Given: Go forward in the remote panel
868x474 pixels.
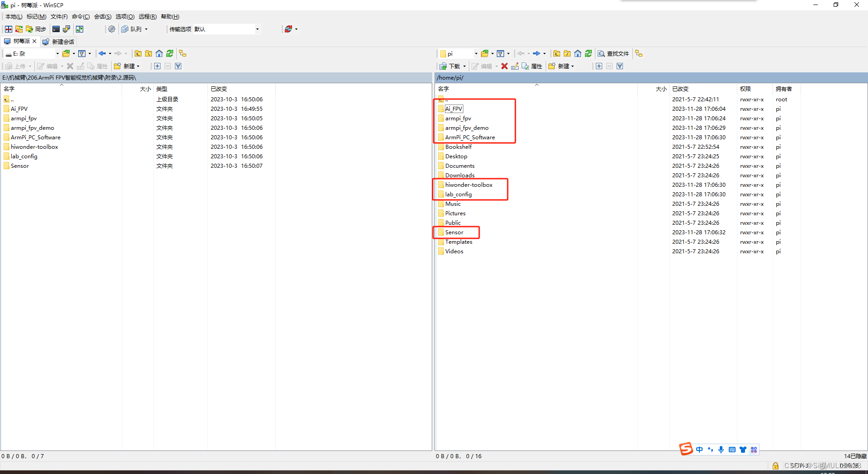Looking at the screenshot, I should point(537,53).
